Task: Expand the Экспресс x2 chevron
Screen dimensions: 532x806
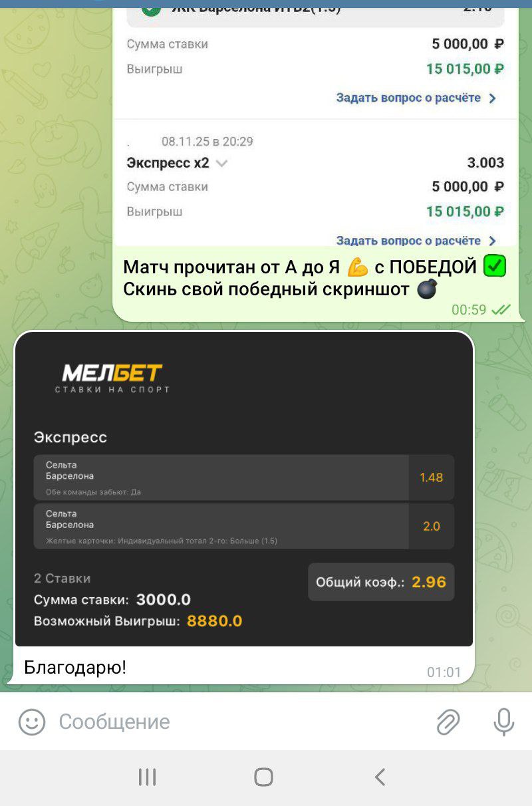Action: [x=221, y=163]
